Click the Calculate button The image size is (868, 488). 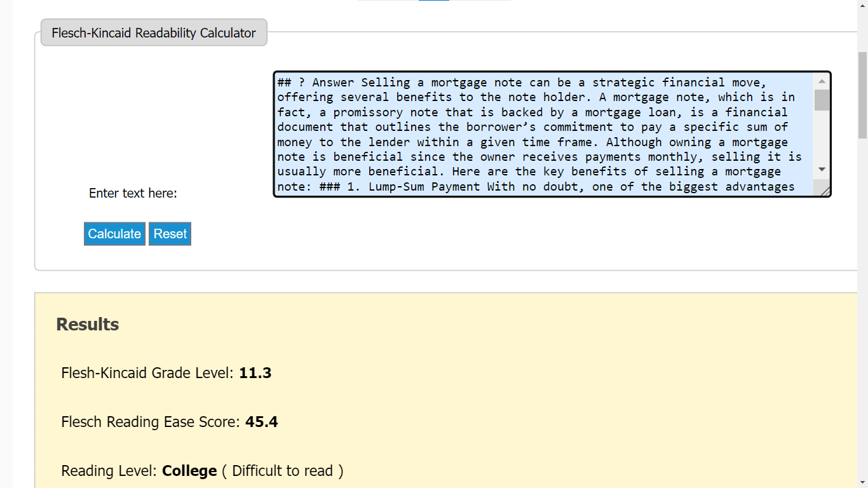(114, 234)
